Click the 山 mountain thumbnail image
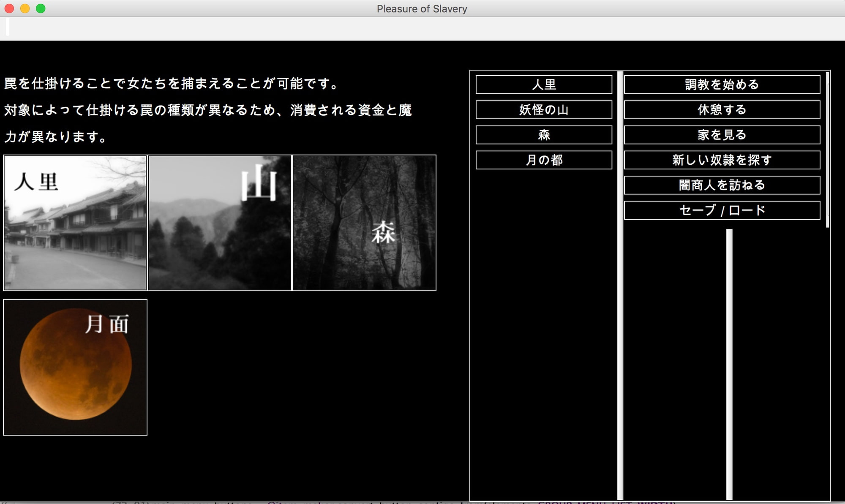 tap(219, 222)
